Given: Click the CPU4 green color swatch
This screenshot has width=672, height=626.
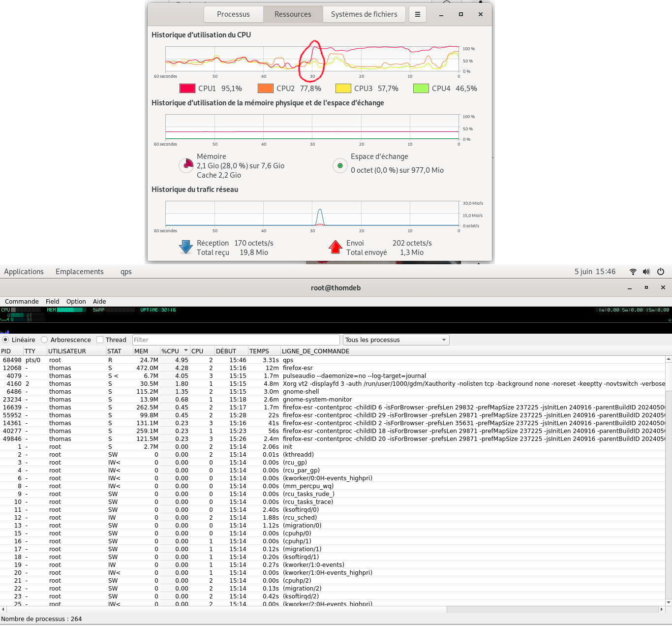Looking at the screenshot, I should tap(421, 89).
